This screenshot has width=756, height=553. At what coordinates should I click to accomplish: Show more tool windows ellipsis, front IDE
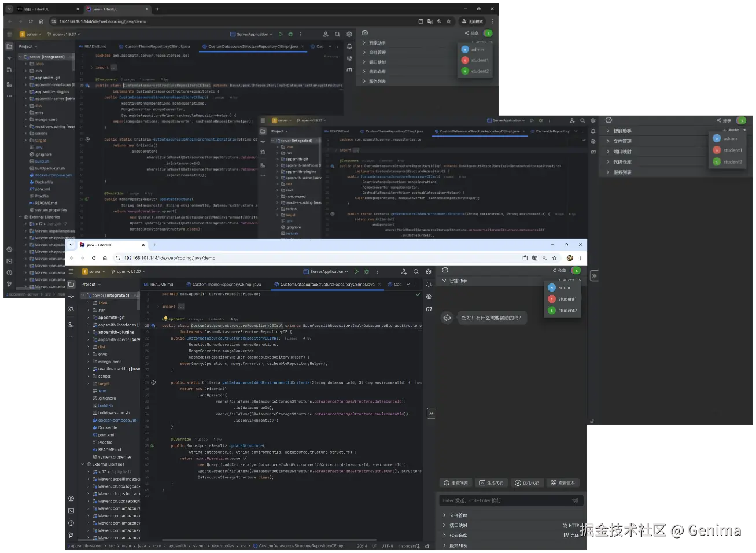pyautogui.click(x=71, y=336)
